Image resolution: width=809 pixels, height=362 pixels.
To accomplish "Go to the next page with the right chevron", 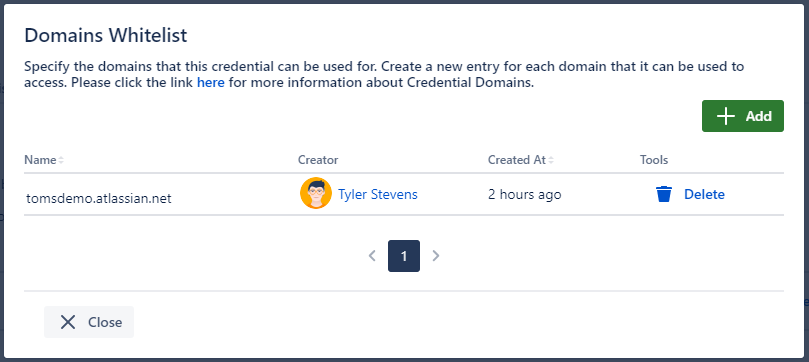I will pos(436,256).
